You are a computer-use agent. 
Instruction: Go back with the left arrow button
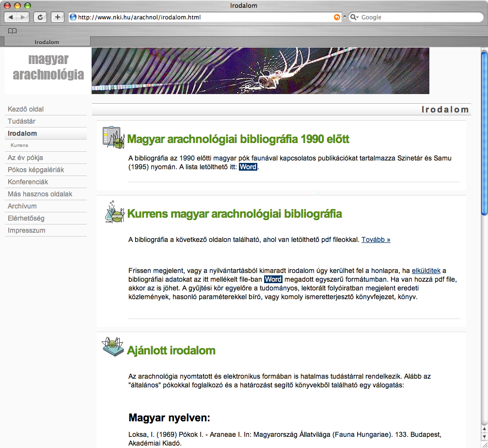pos(11,17)
